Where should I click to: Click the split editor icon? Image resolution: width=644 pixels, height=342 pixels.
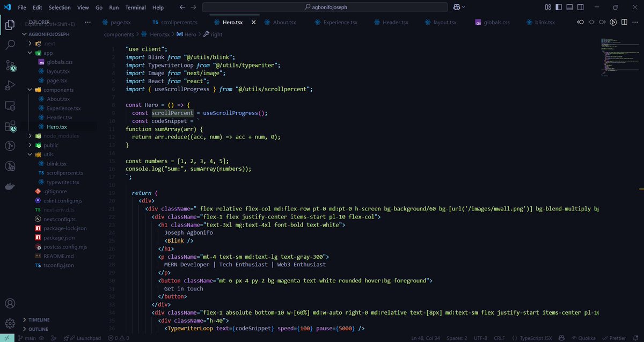click(x=624, y=22)
